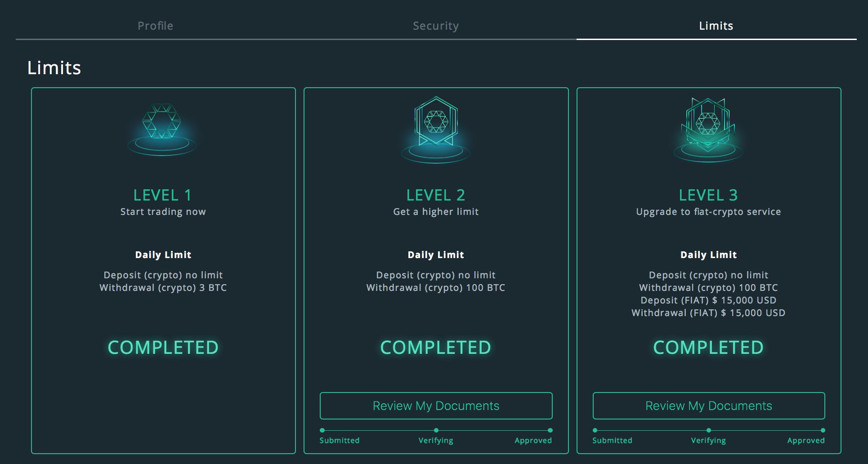Review My Documents for Level 3

(x=708, y=406)
